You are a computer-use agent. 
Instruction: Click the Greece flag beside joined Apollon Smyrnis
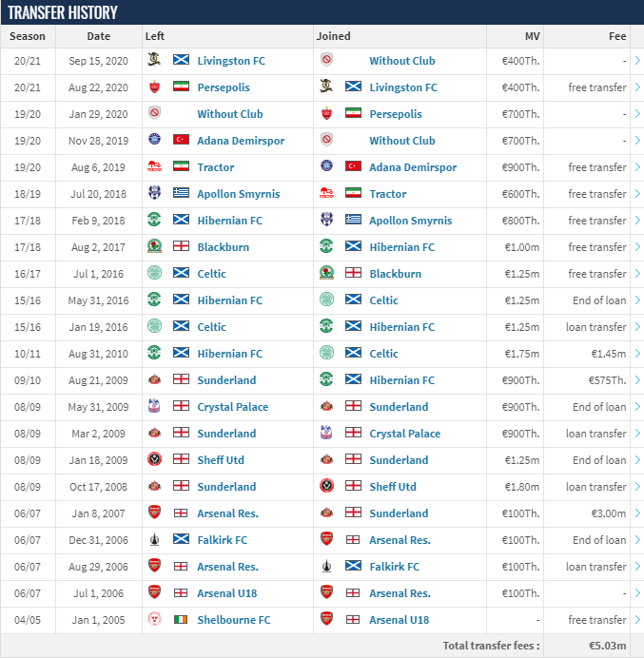click(x=353, y=220)
